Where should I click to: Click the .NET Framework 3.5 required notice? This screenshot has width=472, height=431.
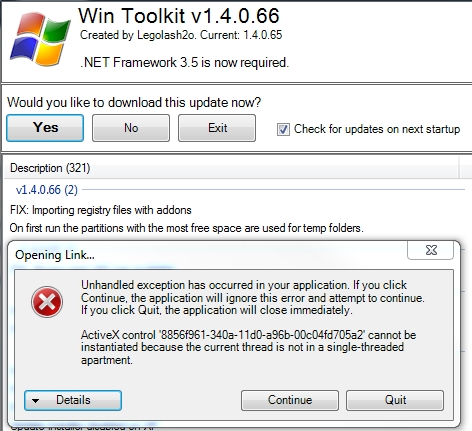coord(184,62)
